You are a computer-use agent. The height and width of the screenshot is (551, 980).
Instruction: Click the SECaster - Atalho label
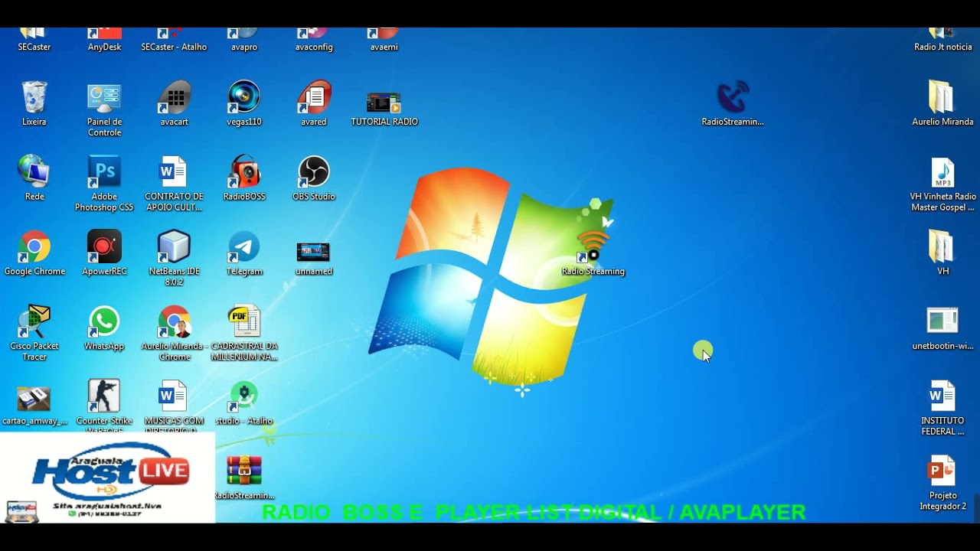[x=174, y=47]
